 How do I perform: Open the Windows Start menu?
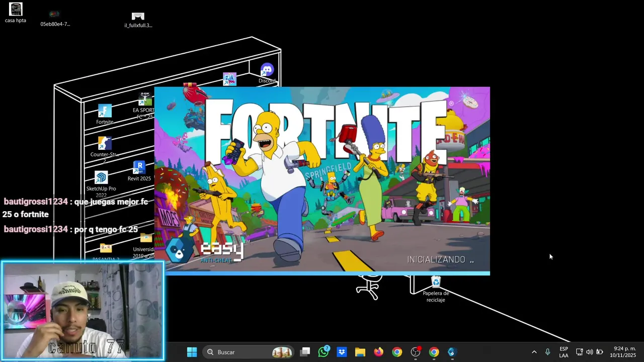tap(192, 352)
